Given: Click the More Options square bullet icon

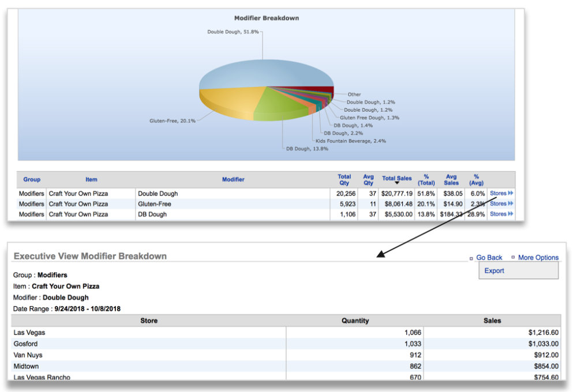Looking at the screenshot, I should click(x=513, y=258).
